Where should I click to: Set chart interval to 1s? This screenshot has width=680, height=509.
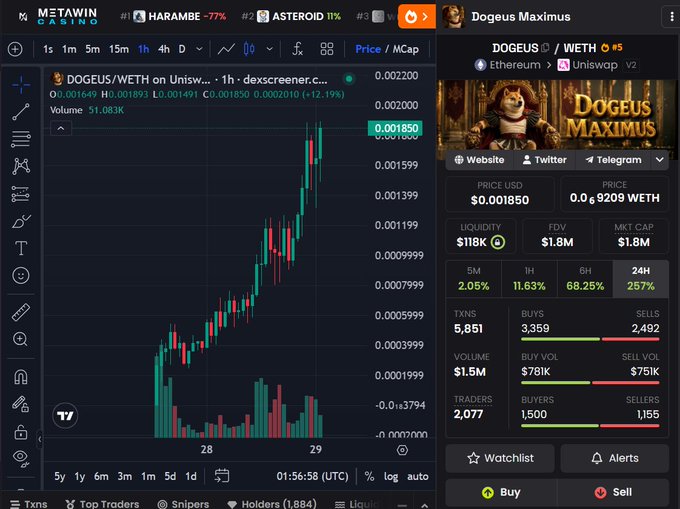click(48, 49)
